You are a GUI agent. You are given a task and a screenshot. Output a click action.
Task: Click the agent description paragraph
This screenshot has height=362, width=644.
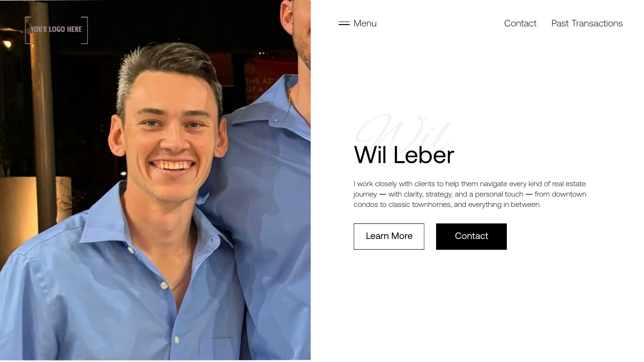(x=470, y=194)
